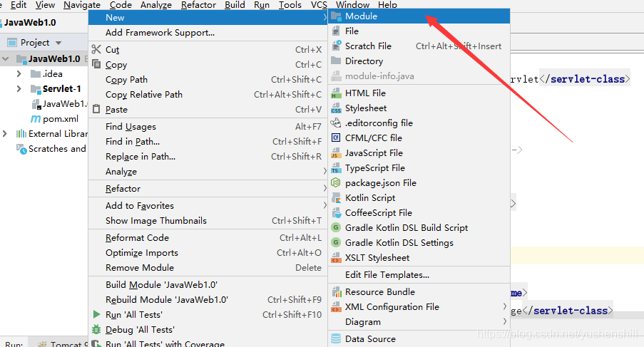The width and height of the screenshot is (644, 347).
Task: Click the green Run 'All Tests' arrow icon
Action: [96, 315]
